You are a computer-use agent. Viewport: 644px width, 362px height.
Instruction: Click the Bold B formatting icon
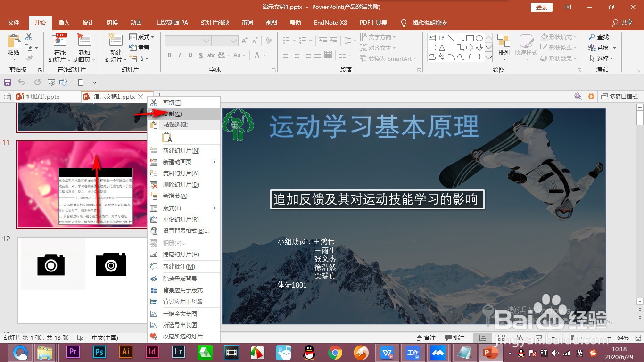(169, 55)
